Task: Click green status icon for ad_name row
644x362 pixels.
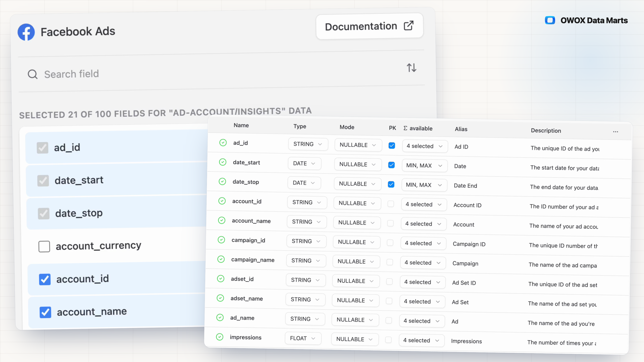Action: 220,318
